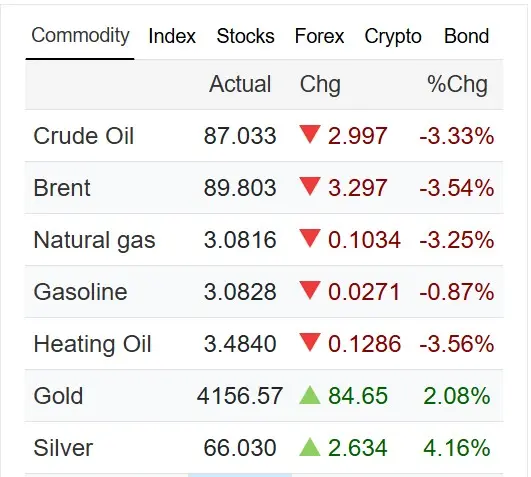
Task: Select the Commodity tab
Action: [x=80, y=36]
